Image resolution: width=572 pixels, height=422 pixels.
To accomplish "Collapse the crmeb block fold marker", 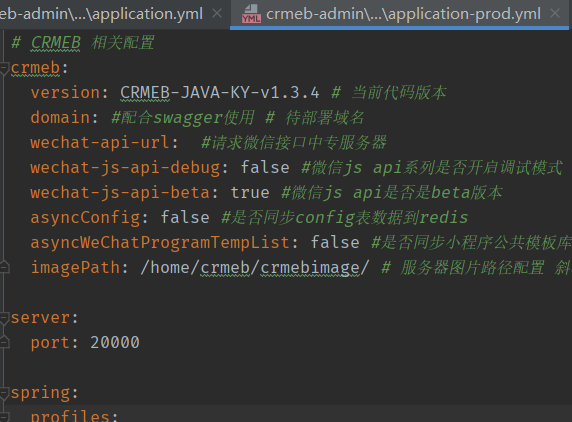I will [4, 68].
